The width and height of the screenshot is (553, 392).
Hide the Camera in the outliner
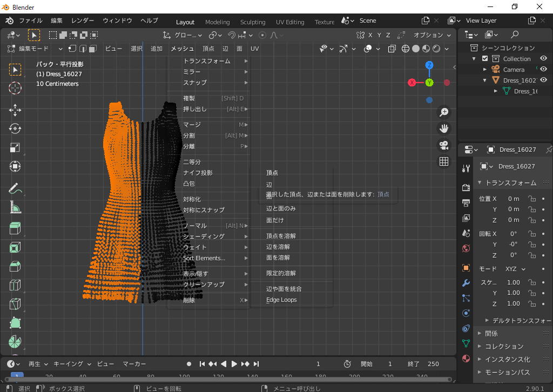pos(543,69)
